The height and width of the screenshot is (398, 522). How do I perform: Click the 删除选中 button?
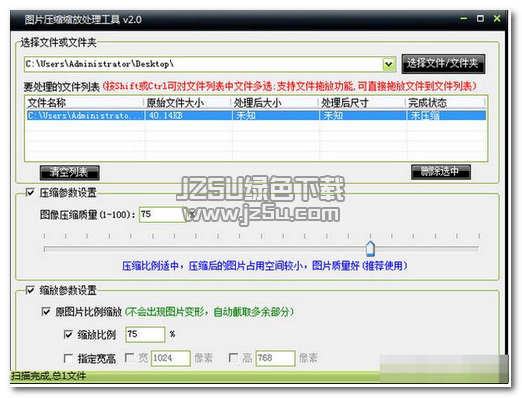pos(441,172)
